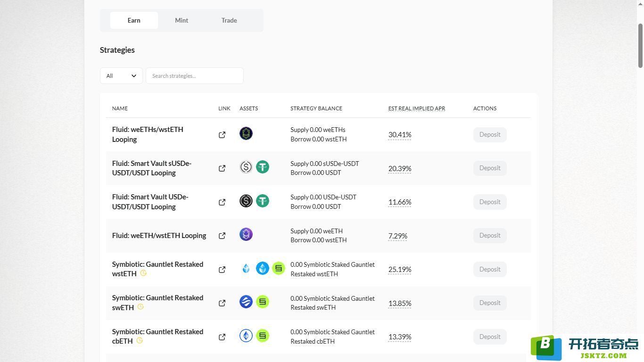Click Deposit for Gauntlet Restaked wstETH
The height and width of the screenshot is (362, 644).
[x=490, y=269]
